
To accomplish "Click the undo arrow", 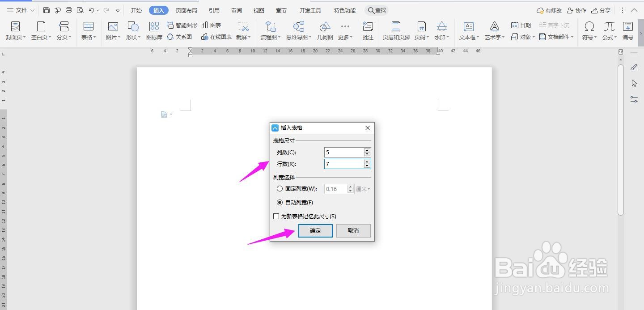I will (91, 10).
